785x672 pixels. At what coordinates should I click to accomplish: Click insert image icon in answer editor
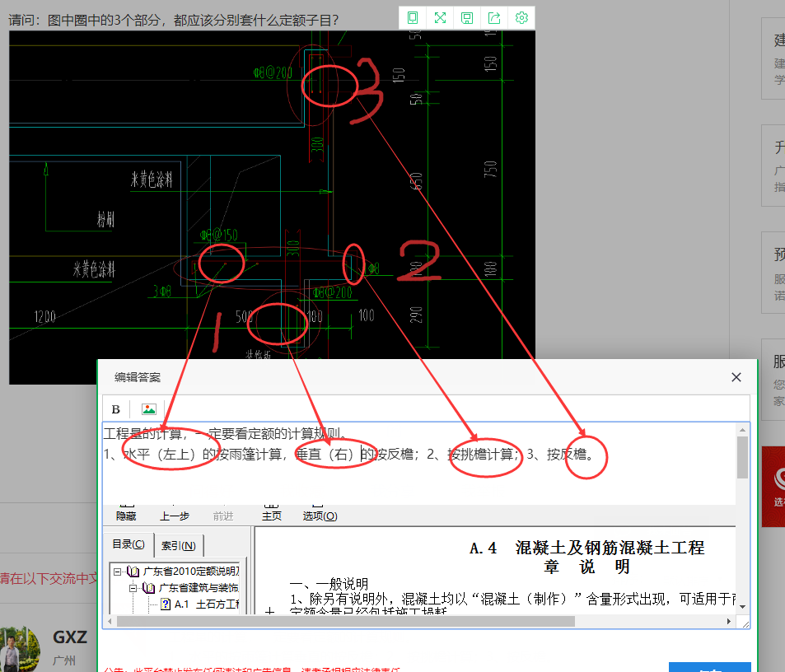pos(149,409)
